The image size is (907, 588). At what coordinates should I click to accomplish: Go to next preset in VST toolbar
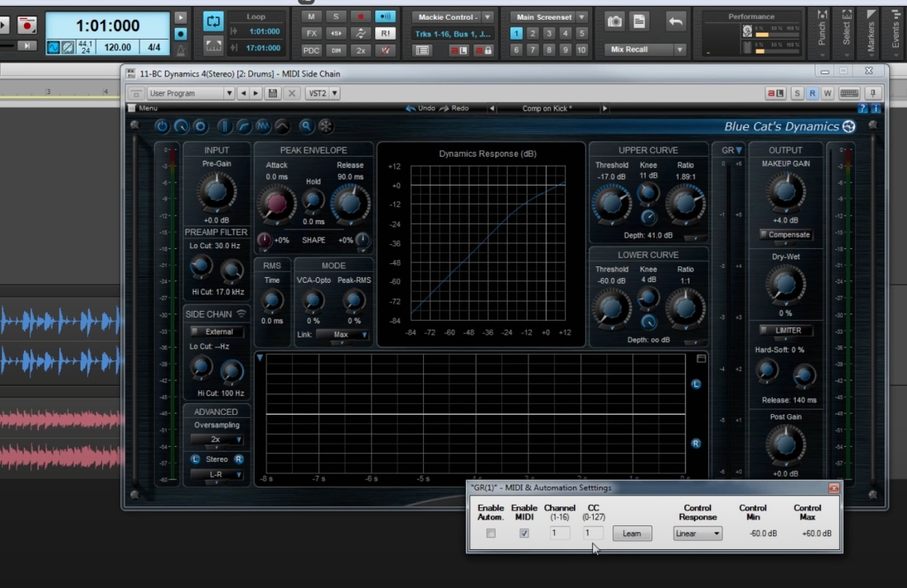point(255,93)
